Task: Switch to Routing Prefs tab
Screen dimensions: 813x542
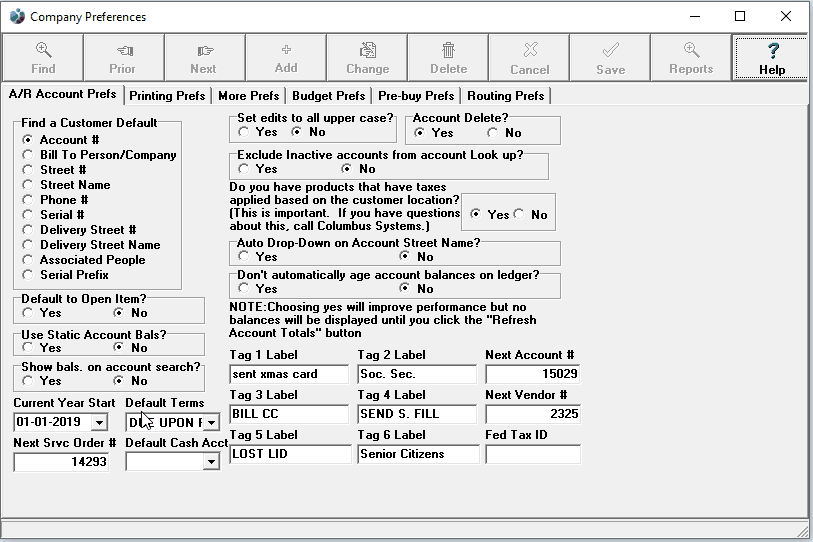Action: click(506, 96)
